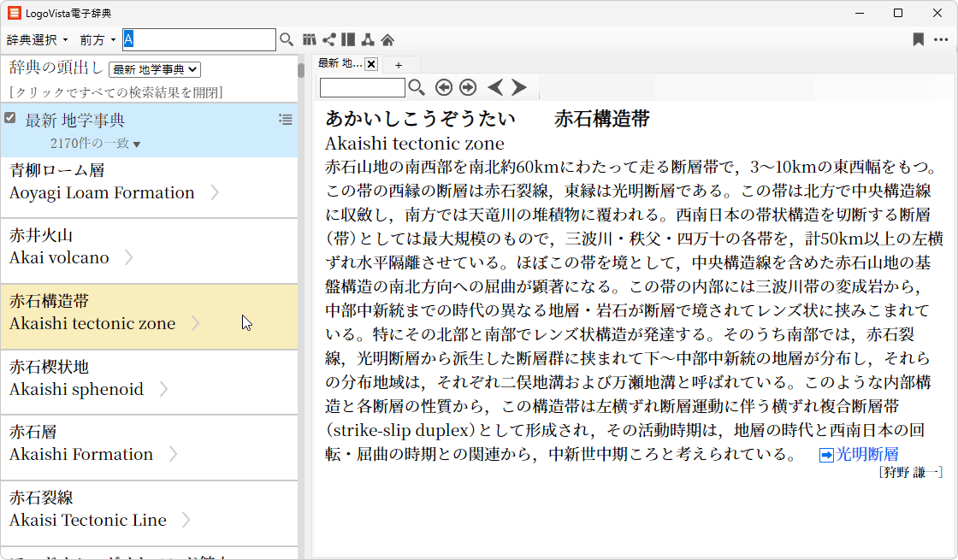
Task: Open the three-dot more options menu
Action: coord(941,39)
